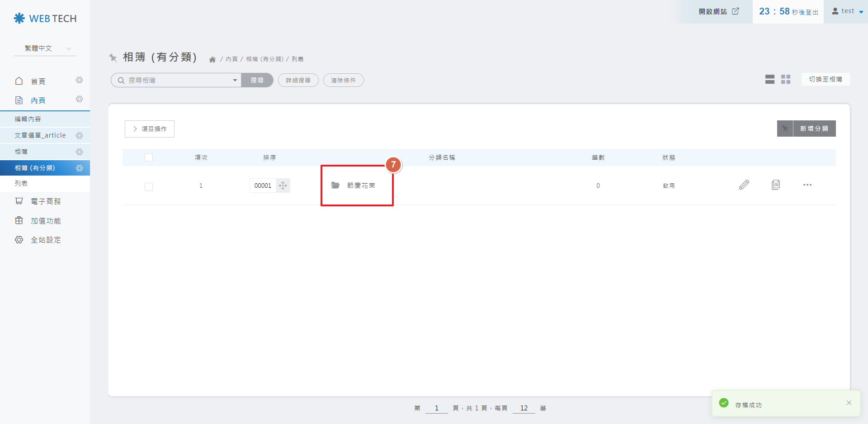Screen dimensions: 868x424
Task: Select 全站設定 from sidebar menu
Action: pyautogui.click(x=45, y=240)
